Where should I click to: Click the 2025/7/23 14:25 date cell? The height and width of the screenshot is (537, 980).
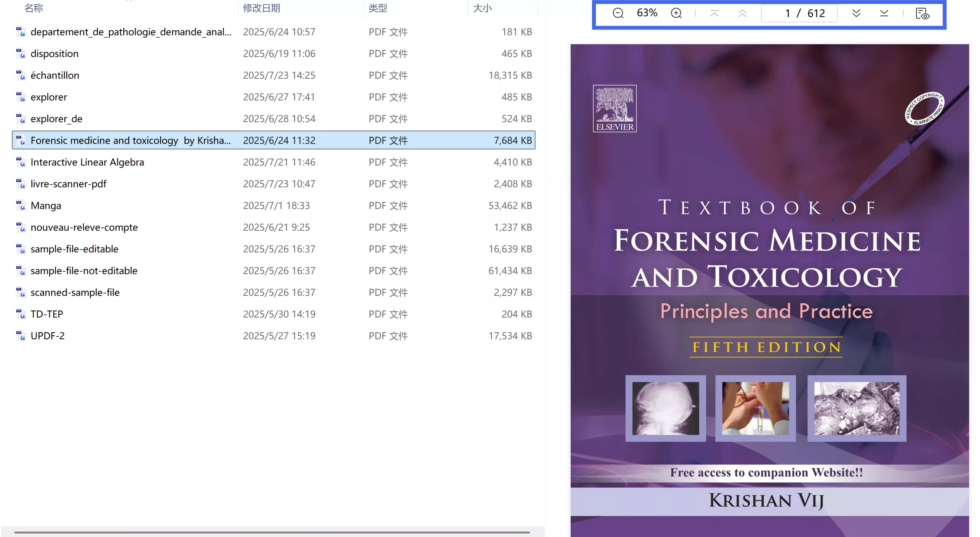(279, 75)
